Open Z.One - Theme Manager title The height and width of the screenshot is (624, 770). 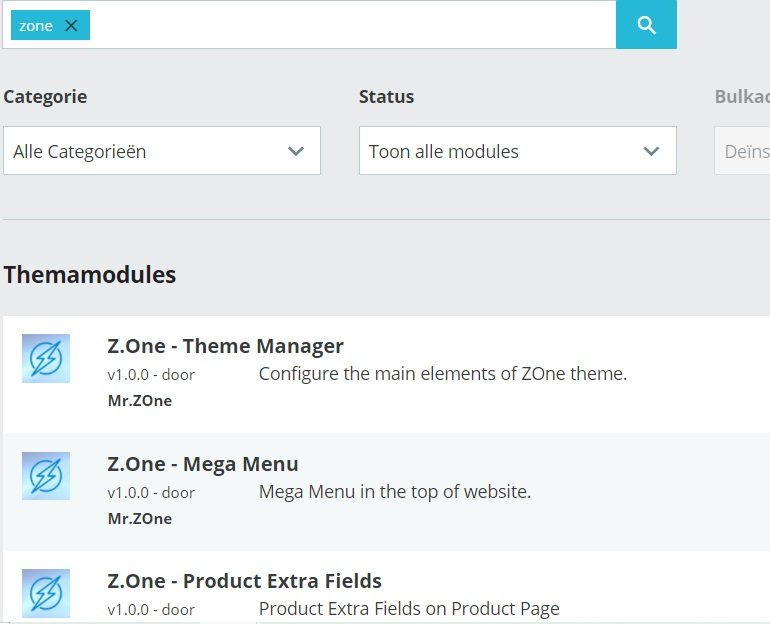pos(225,346)
